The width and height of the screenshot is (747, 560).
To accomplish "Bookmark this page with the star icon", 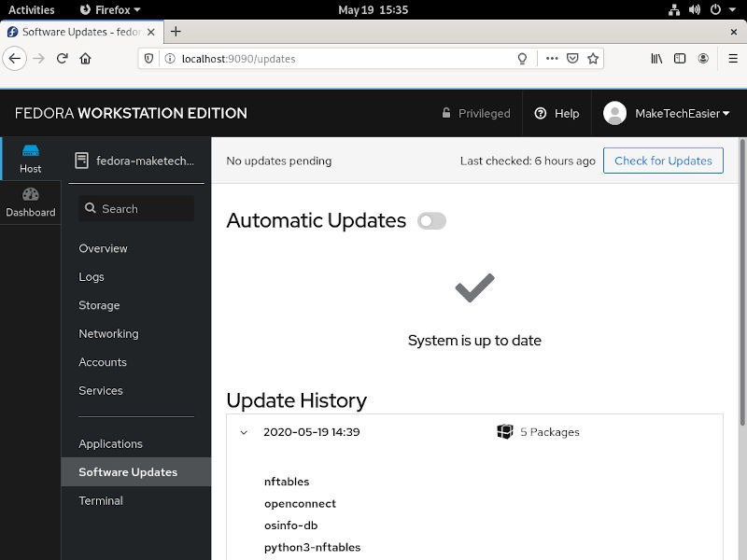I will pos(593,58).
